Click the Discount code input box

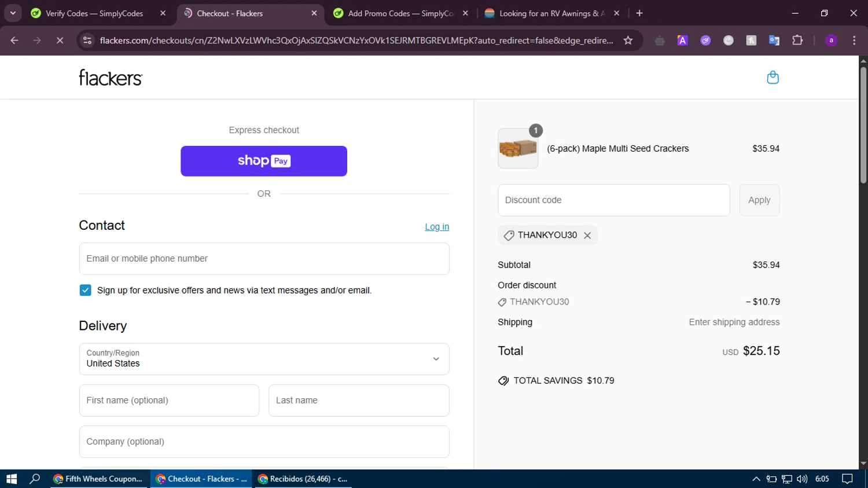click(614, 200)
